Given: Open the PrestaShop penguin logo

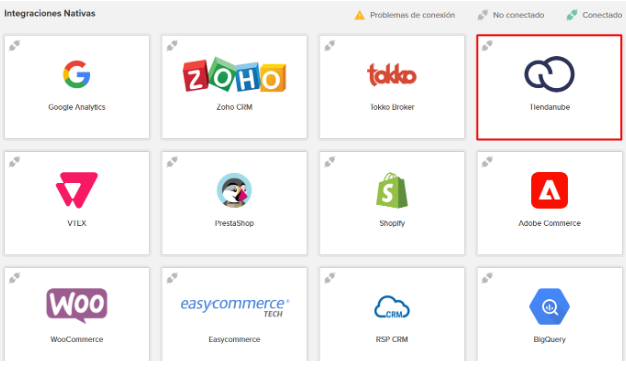Looking at the screenshot, I should click(x=234, y=190).
